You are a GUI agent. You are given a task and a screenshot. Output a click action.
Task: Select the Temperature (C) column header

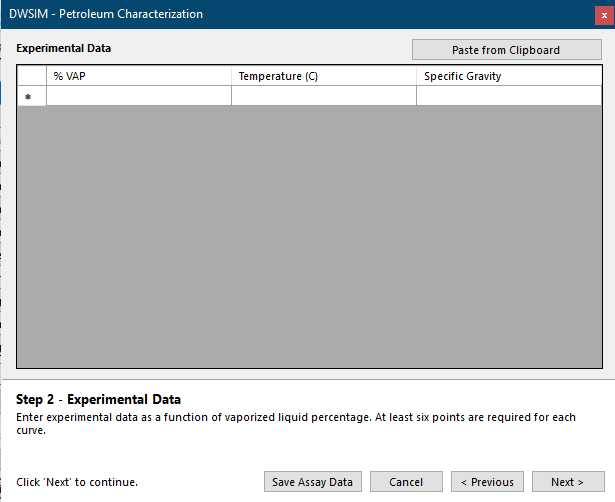[324, 76]
